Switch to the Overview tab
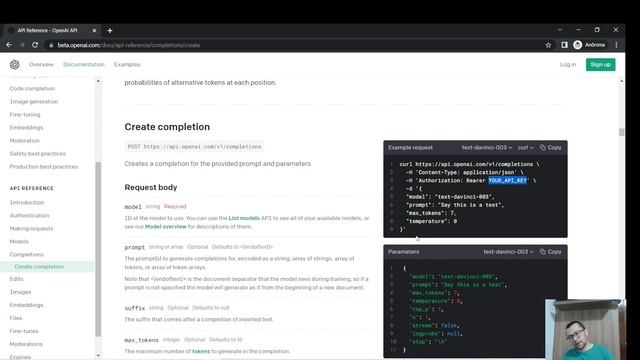640x360 pixels. pos(41,64)
